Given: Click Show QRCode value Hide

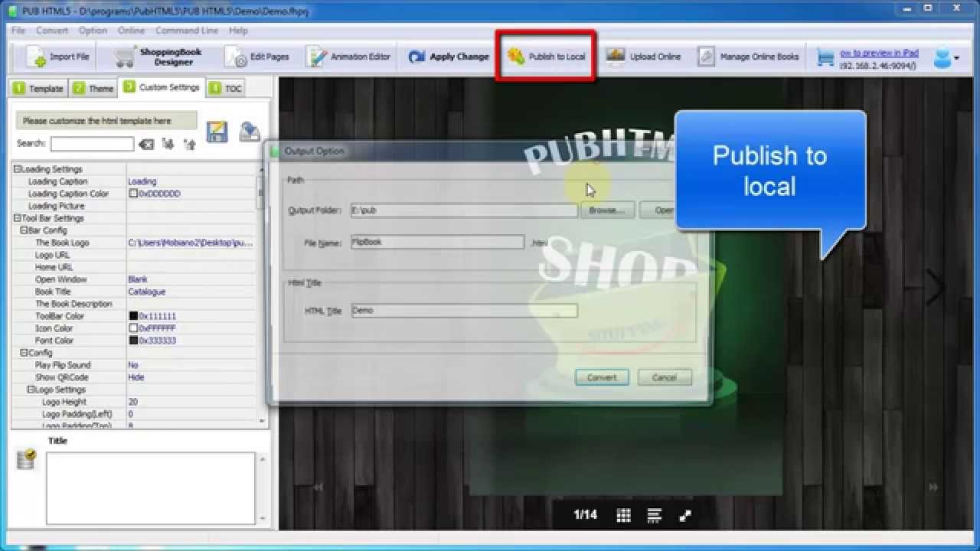Looking at the screenshot, I should pyautogui.click(x=136, y=377).
